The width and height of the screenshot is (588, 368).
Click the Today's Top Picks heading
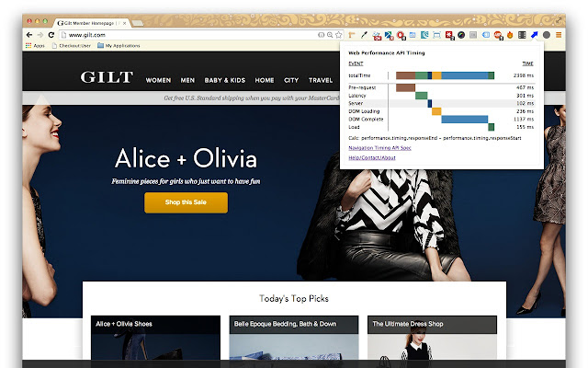[x=294, y=298]
